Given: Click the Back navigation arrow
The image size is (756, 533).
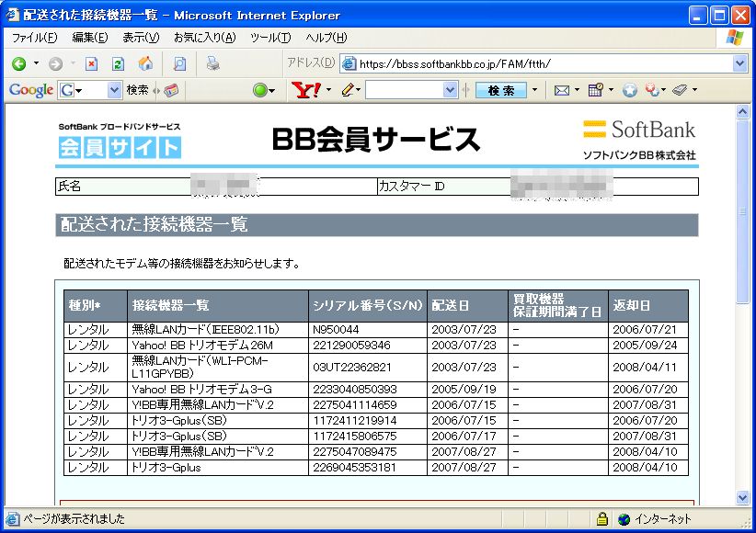Looking at the screenshot, I should pyautogui.click(x=18, y=63).
